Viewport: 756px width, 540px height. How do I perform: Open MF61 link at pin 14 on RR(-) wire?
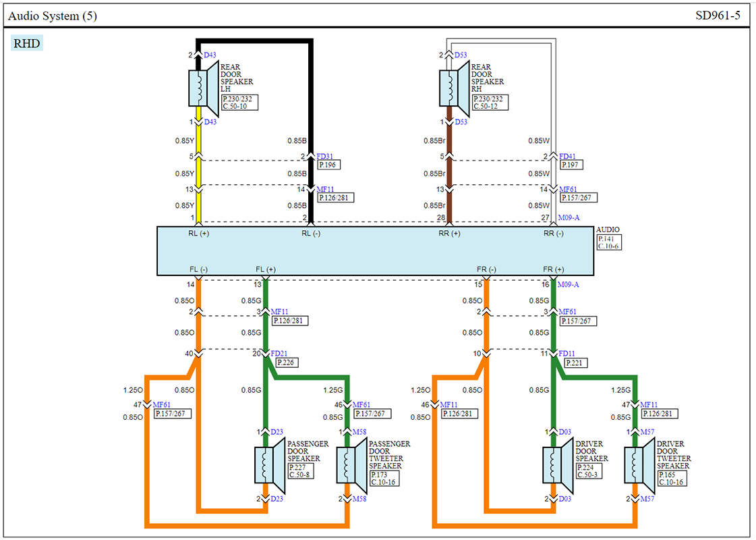(x=567, y=189)
